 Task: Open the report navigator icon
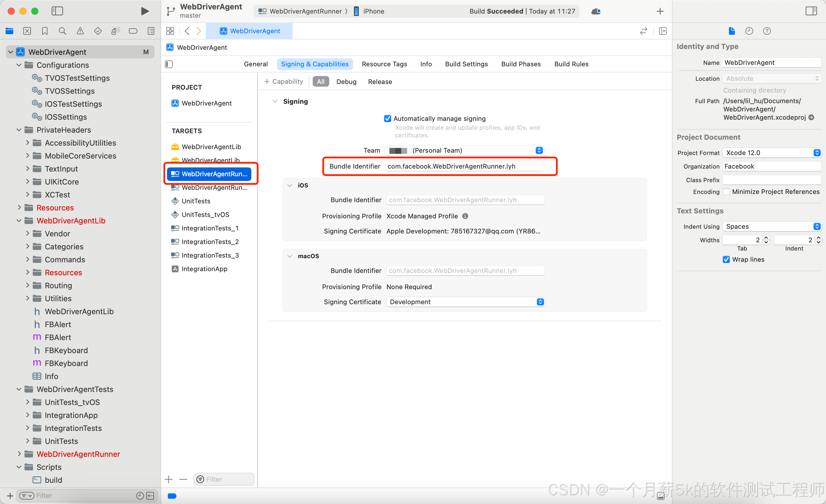pyautogui.click(x=151, y=31)
